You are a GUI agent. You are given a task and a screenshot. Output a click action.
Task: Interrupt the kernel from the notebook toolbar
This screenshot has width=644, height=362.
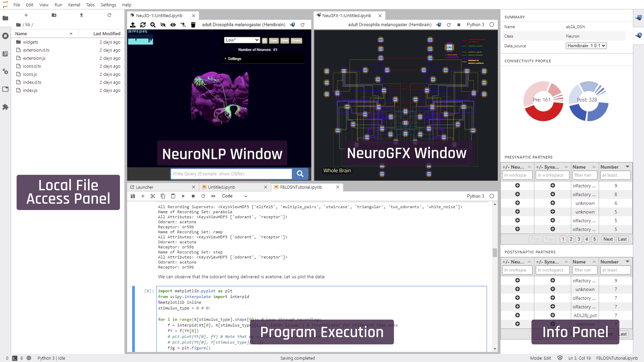tap(193, 196)
